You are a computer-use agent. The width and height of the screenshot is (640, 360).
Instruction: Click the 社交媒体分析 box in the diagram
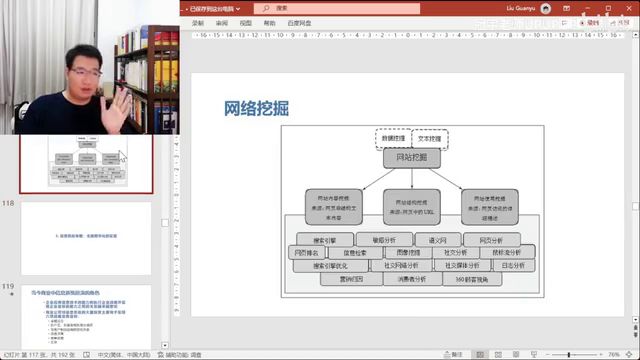click(x=462, y=266)
